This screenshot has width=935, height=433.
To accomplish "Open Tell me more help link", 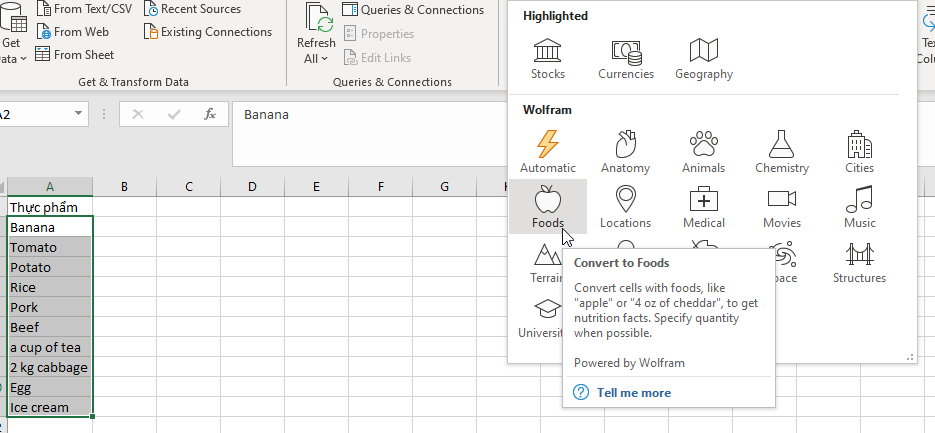I will pyautogui.click(x=633, y=393).
